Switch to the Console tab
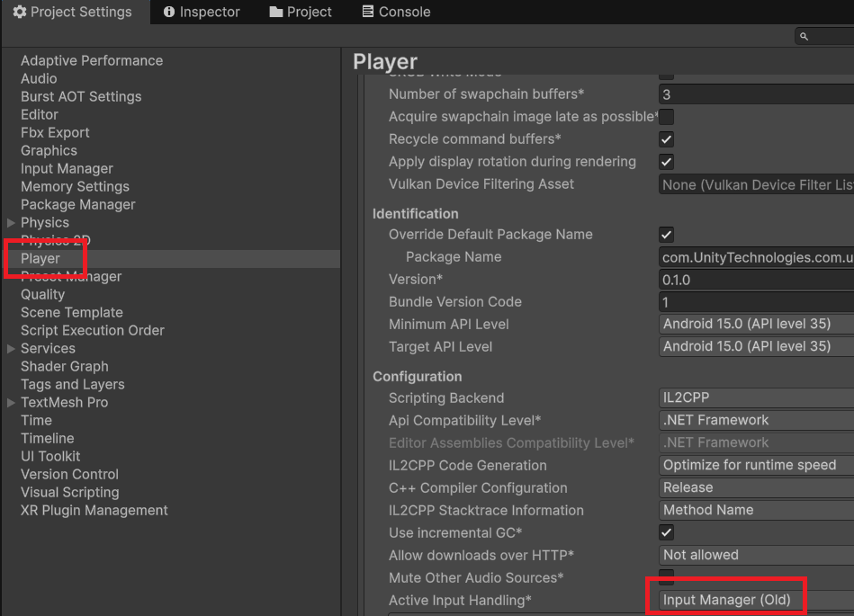 click(x=395, y=12)
